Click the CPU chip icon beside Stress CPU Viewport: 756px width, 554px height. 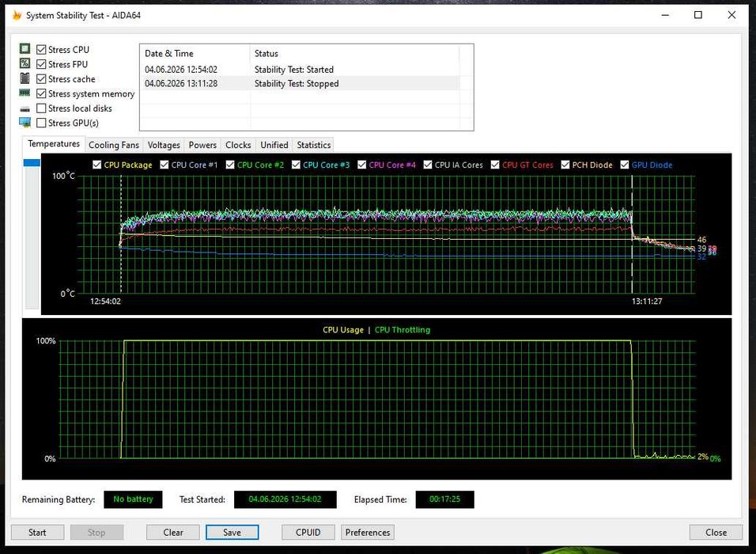pyautogui.click(x=25, y=49)
